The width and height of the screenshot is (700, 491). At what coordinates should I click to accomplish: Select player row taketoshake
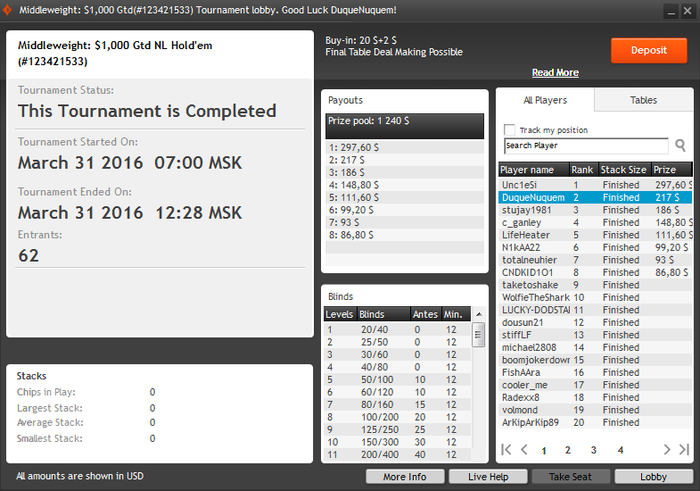click(x=595, y=285)
